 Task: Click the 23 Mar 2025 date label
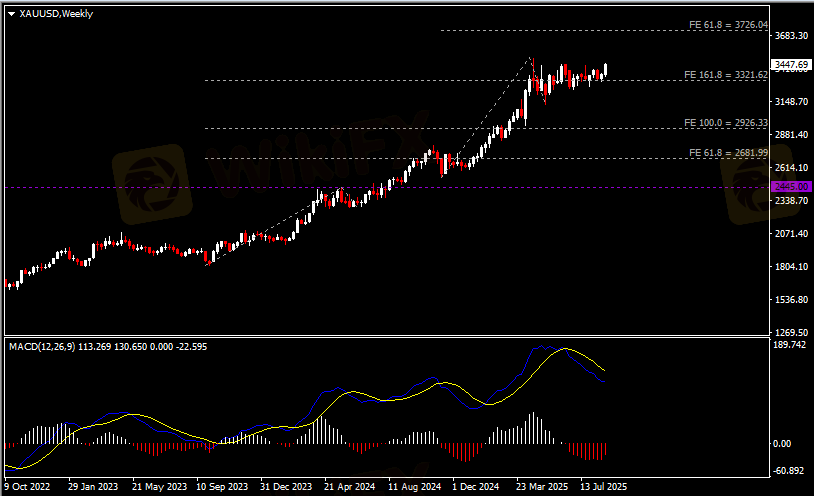click(x=542, y=487)
